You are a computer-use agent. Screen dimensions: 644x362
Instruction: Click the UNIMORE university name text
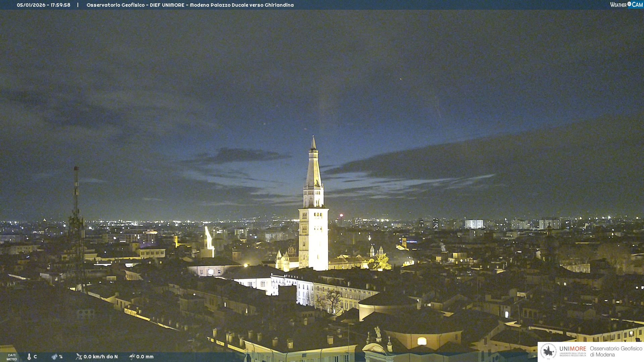573,349
